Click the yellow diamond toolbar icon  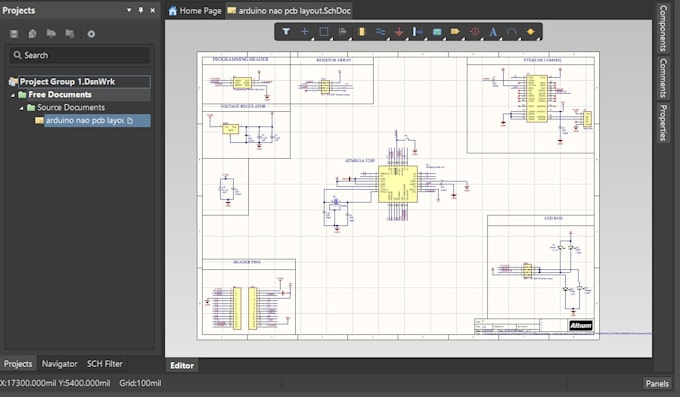(530, 32)
